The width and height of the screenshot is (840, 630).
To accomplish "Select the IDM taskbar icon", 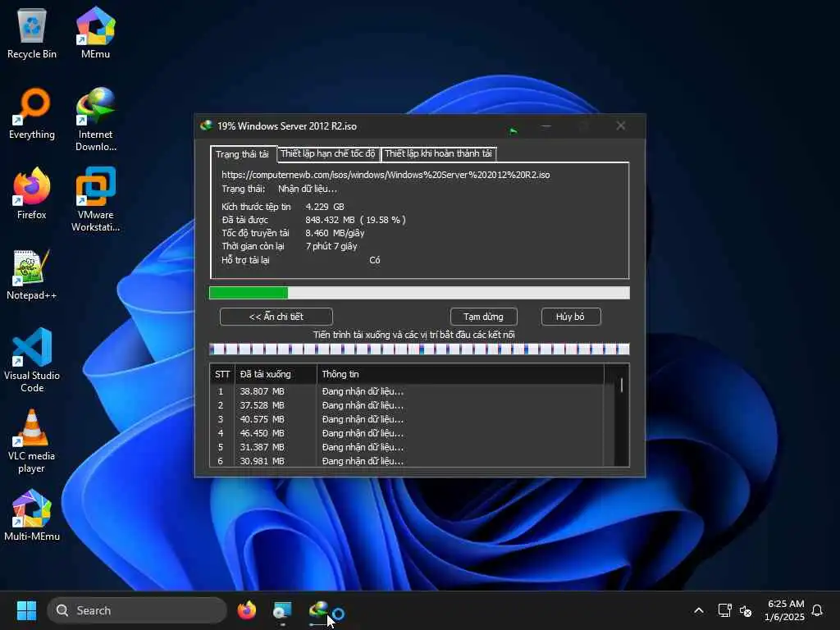I will 318,609.
